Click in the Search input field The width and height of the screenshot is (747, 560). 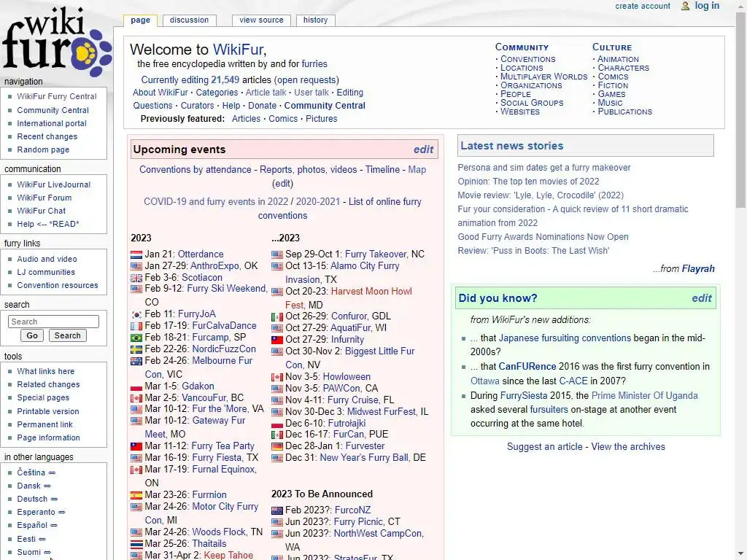[53, 322]
